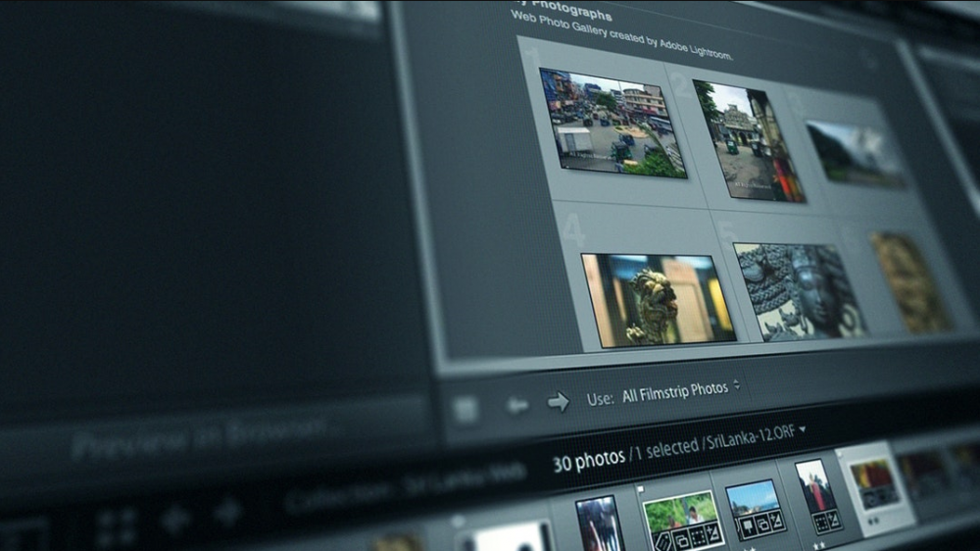Click the back navigation arrow in filmstrip bar
This screenshot has height=551, width=980.
174,519
